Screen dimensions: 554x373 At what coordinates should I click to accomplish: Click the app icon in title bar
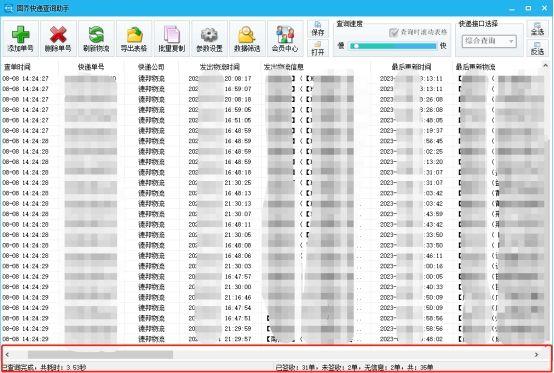coord(8,8)
